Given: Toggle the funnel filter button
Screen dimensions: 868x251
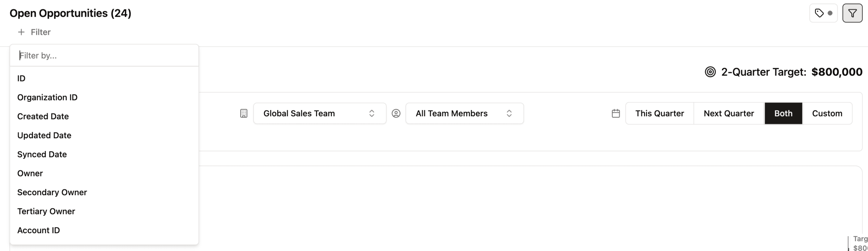Looking at the screenshot, I should pyautogui.click(x=852, y=13).
